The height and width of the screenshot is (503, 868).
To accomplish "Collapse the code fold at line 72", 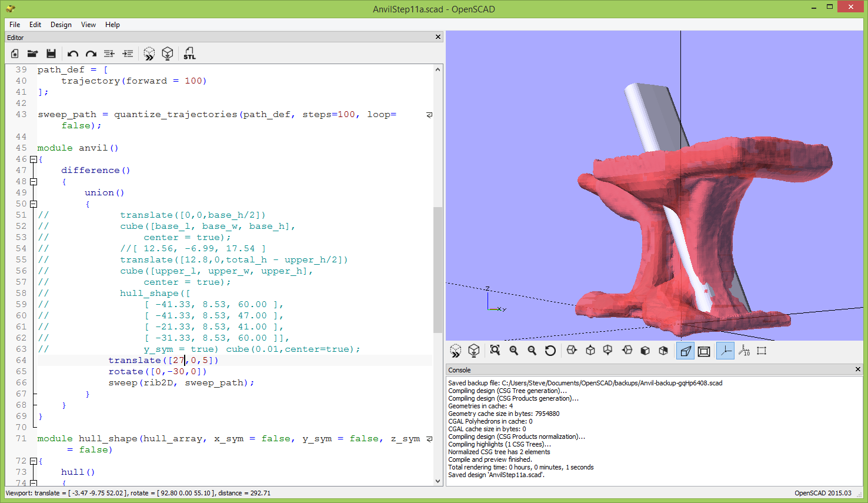I will click(x=34, y=461).
